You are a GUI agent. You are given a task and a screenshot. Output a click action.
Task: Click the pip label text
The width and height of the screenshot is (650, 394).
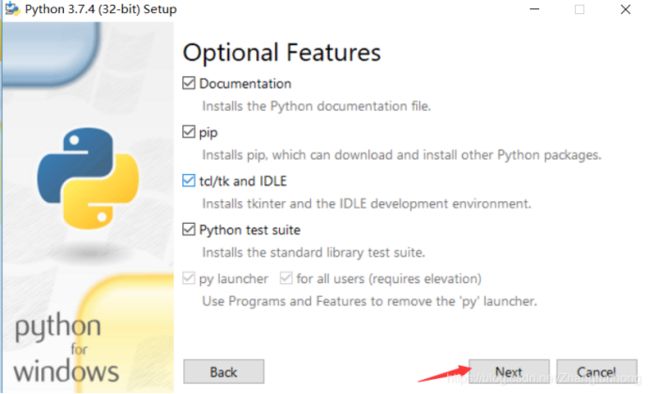208,133
